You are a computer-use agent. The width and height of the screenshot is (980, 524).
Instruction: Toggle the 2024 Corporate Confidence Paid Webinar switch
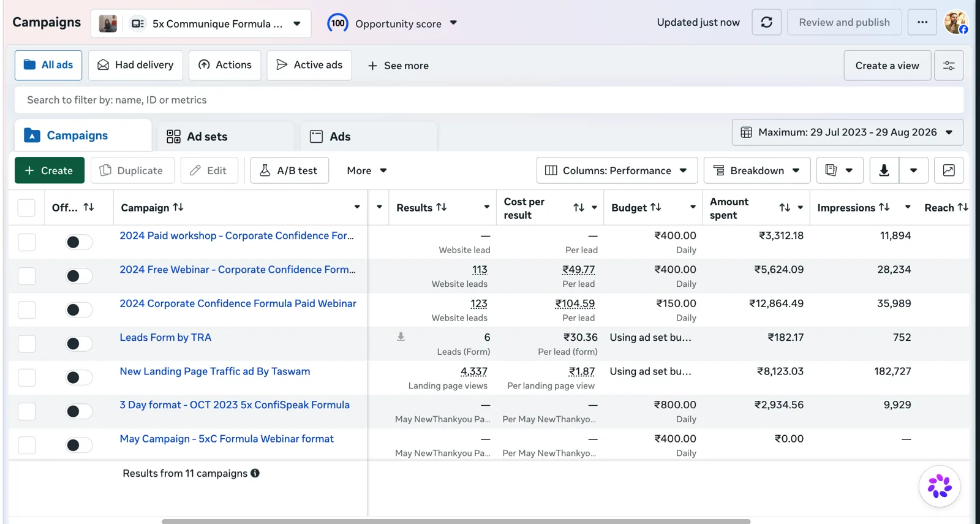tap(78, 310)
